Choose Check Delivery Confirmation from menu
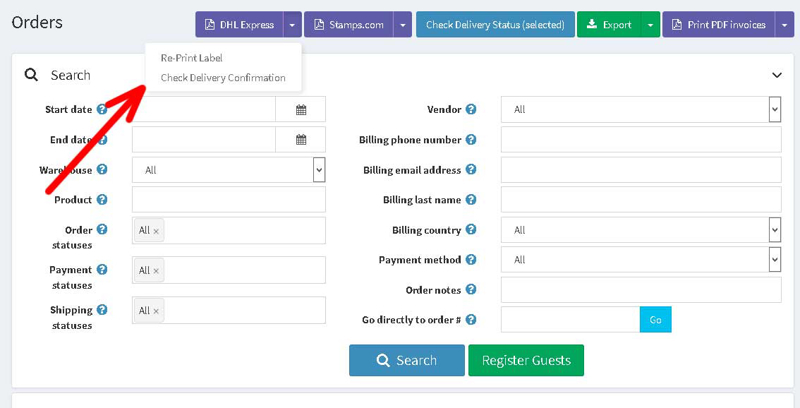 [223, 78]
